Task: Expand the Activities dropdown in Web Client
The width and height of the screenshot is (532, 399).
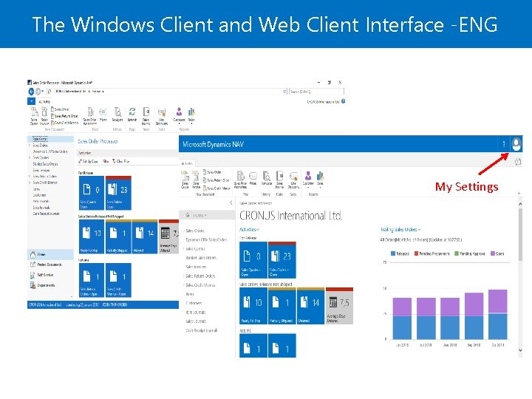Action: point(250,230)
